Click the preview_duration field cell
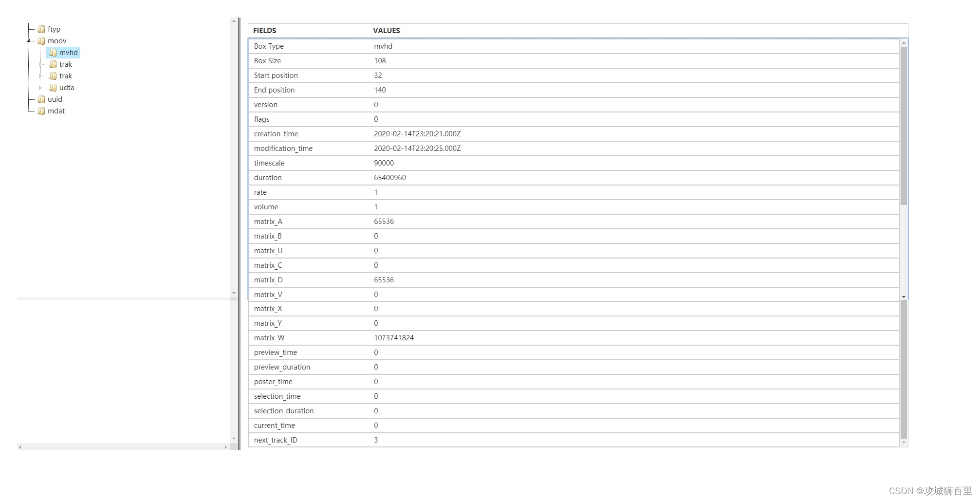Screen dimensions: 980x500 tap(282, 367)
